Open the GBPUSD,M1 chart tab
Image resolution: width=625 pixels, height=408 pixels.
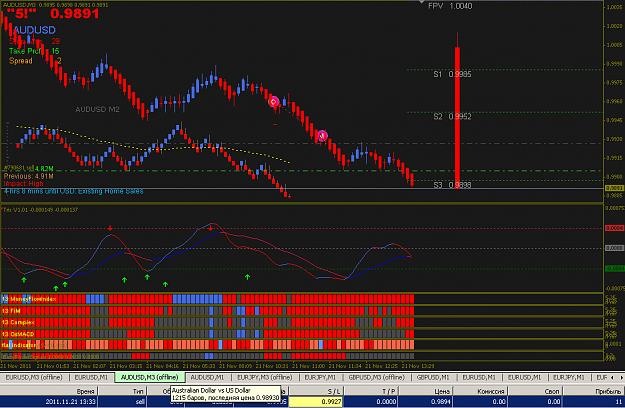coord(433,377)
